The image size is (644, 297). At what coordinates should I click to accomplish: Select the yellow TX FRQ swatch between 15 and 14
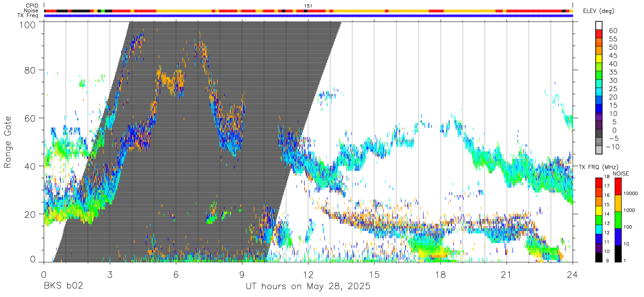tap(599, 210)
